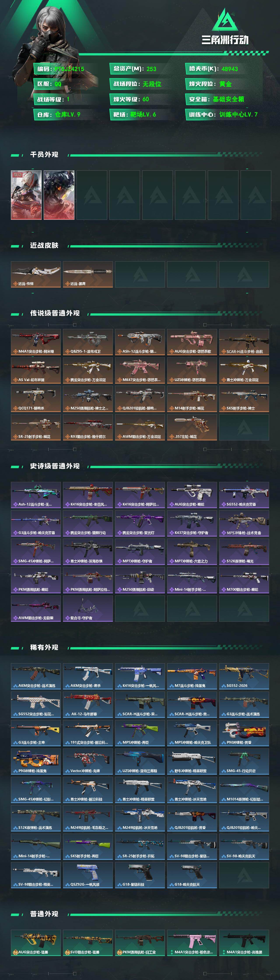This screenshot has height=980, width=280.
Task: Select the QBZ95-1 legendary skin
Action: [88, 342]
